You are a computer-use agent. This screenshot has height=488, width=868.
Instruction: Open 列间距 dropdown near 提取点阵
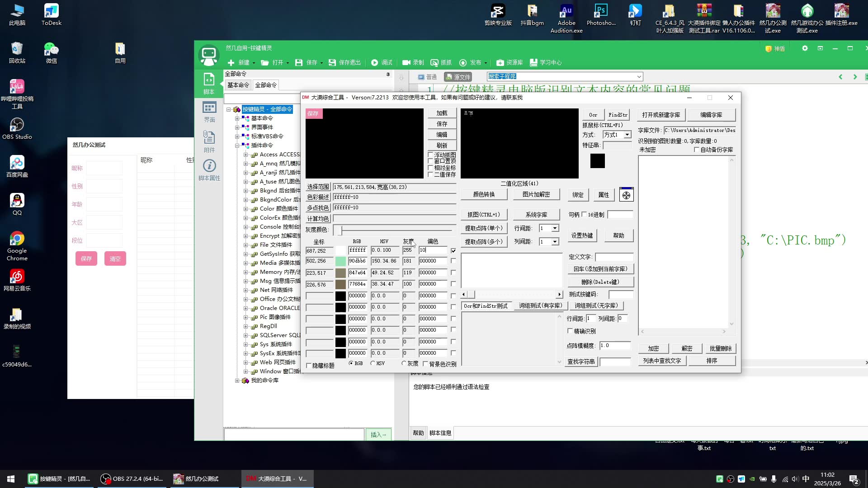pos(555,242)
